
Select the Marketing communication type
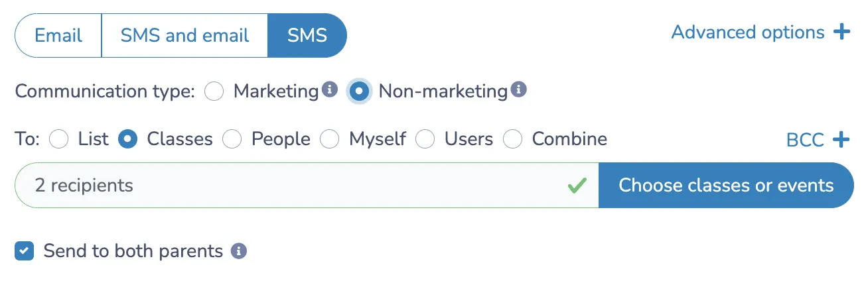pyautogui.click(x=214, y=91)
